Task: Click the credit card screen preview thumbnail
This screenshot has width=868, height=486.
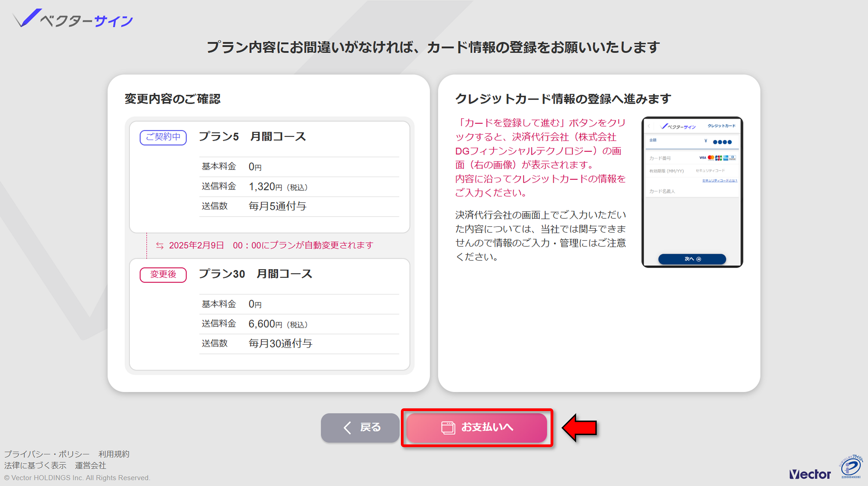Action: tap(692, 192)
